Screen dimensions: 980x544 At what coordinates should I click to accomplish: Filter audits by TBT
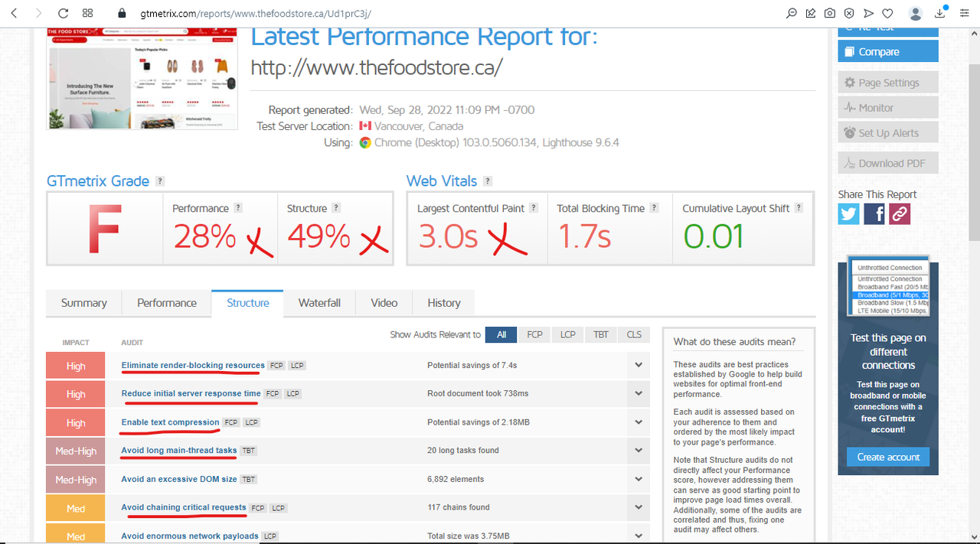click(601, 334)
